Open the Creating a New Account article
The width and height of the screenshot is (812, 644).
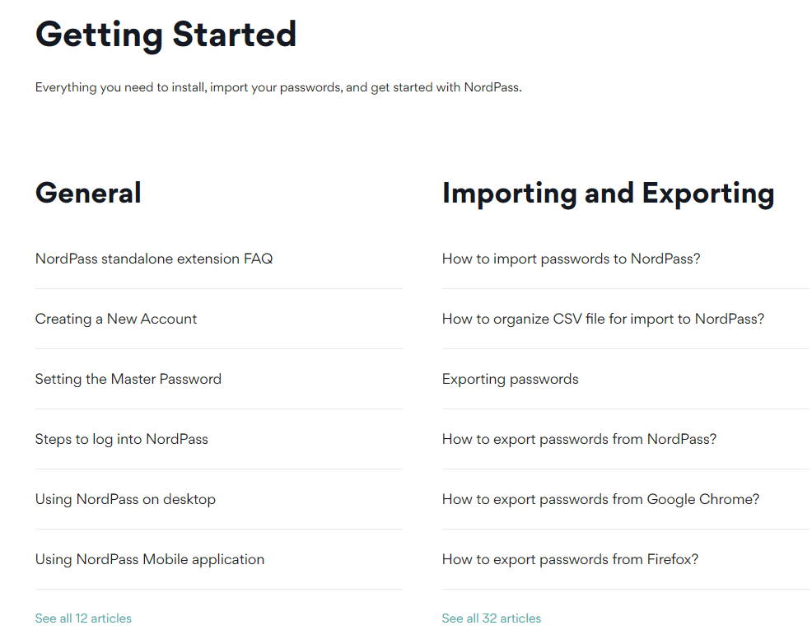[x=115, y=319]
